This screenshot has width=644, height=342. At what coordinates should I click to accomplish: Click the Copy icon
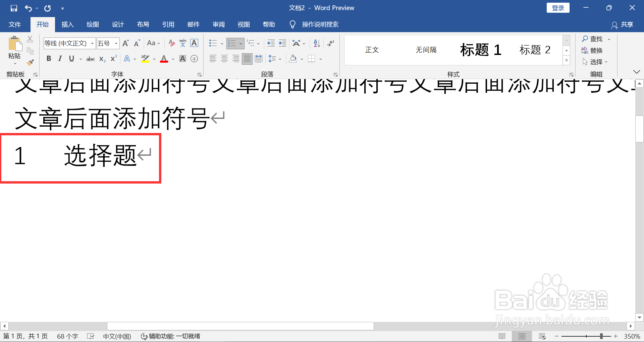[30, 51]
